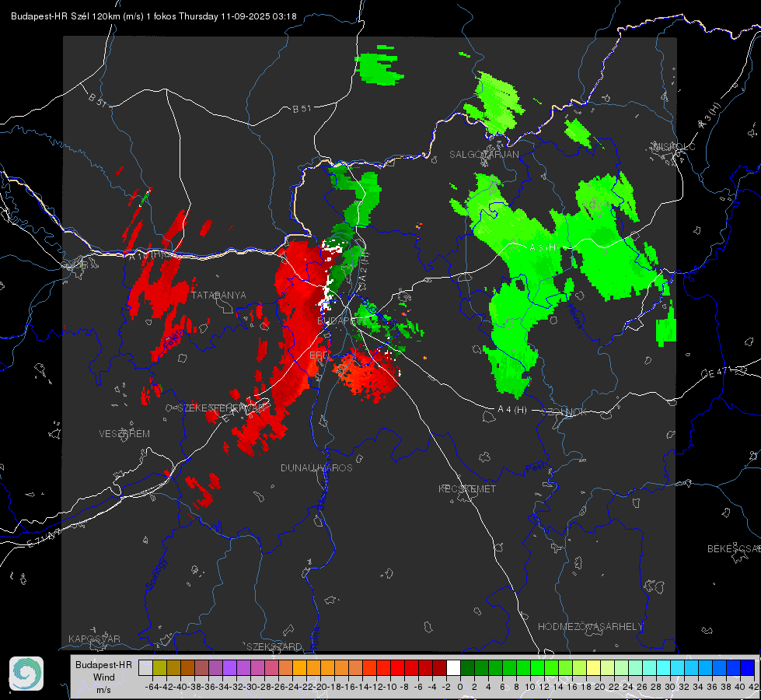Click the legend value 0

(460, 687)
